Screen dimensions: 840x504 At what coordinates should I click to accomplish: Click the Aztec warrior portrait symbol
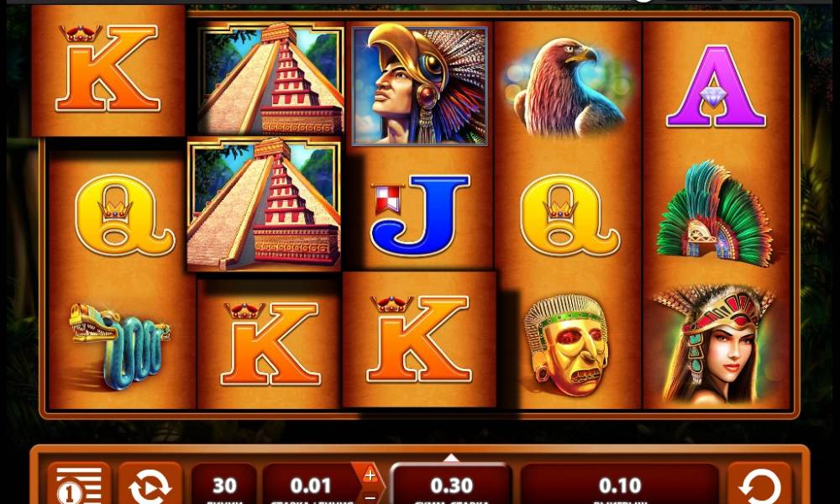point(419,86)
